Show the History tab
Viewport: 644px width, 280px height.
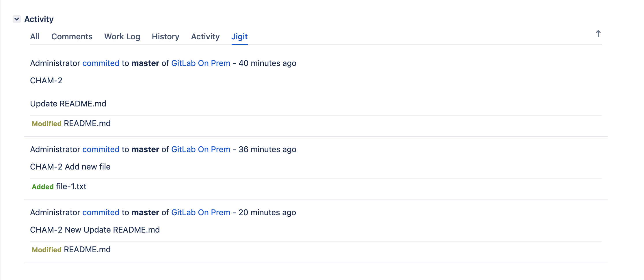tap(165, 36)
